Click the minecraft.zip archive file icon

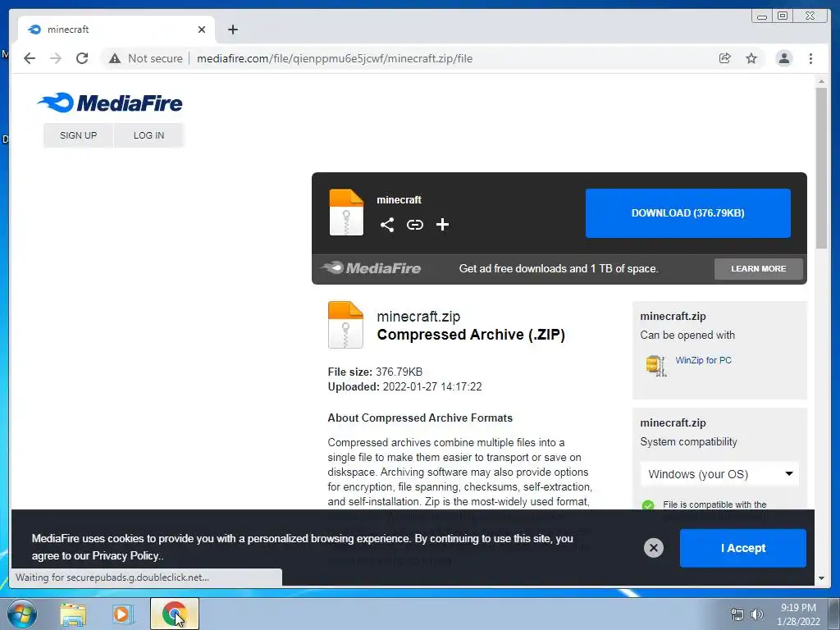coord(345,325)
